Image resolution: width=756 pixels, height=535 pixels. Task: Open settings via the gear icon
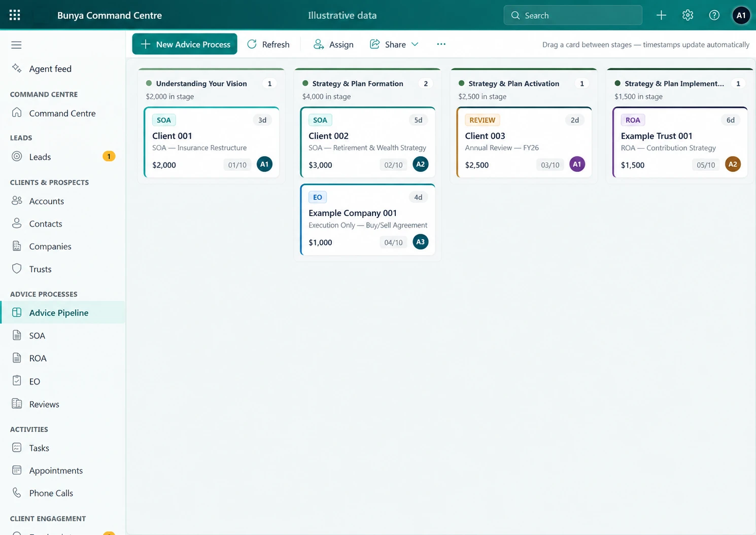(x=688, y=15)
